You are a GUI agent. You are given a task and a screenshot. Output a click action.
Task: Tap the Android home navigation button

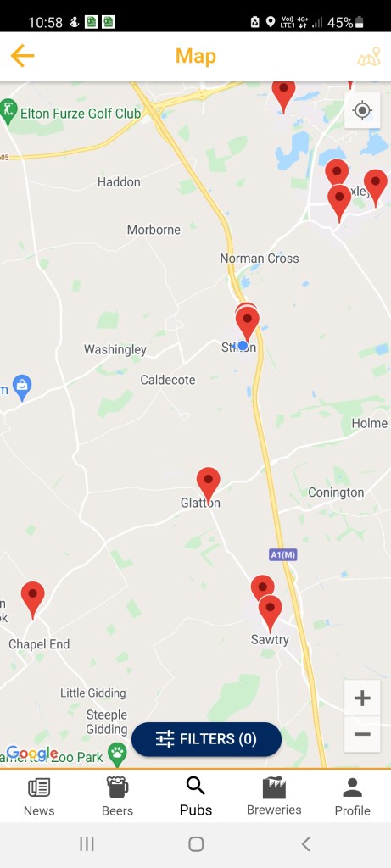click(196, 844)
